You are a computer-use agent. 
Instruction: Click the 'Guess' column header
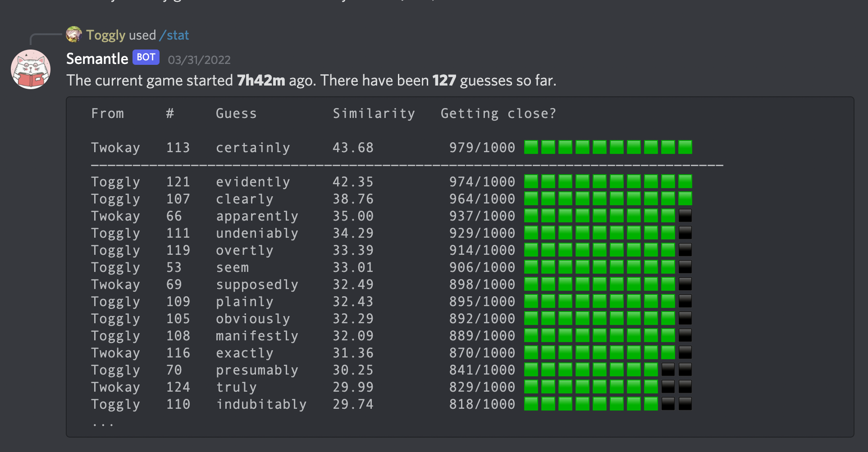tap(236, 113)
